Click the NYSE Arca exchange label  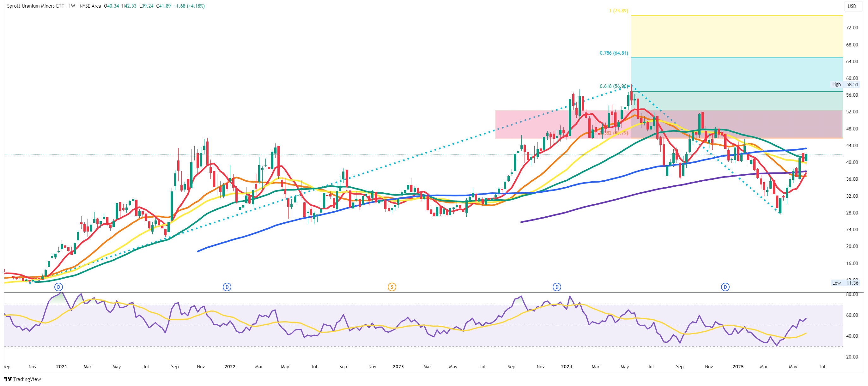tap(90, 6)
